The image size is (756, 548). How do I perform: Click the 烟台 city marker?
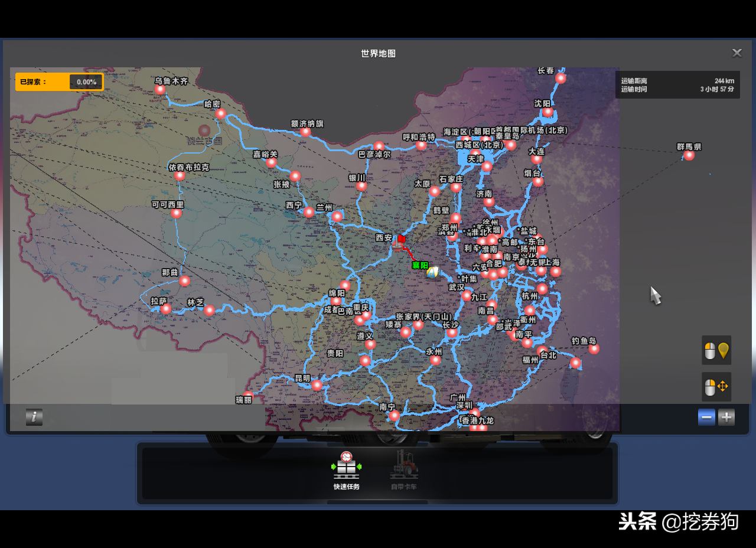537,181
